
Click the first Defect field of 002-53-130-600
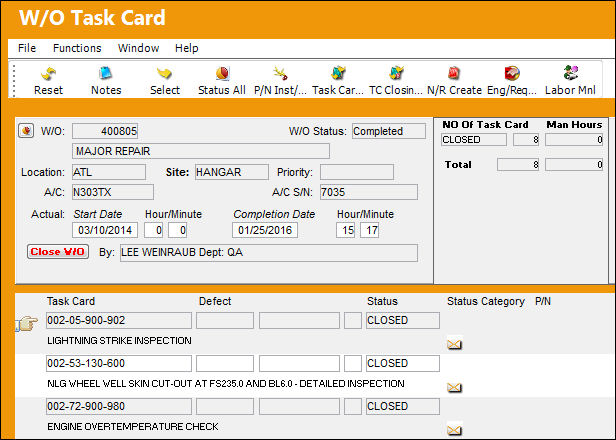tap(225, 363)
